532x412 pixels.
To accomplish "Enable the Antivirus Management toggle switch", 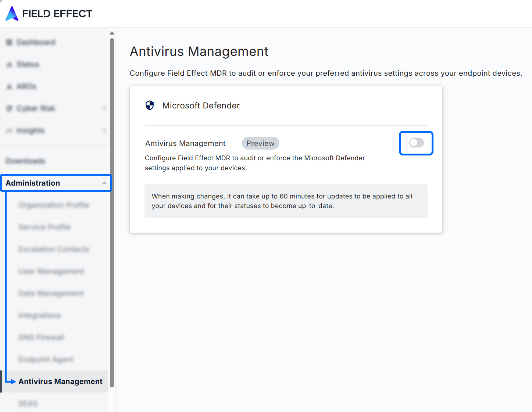I will tap(416, 143).
